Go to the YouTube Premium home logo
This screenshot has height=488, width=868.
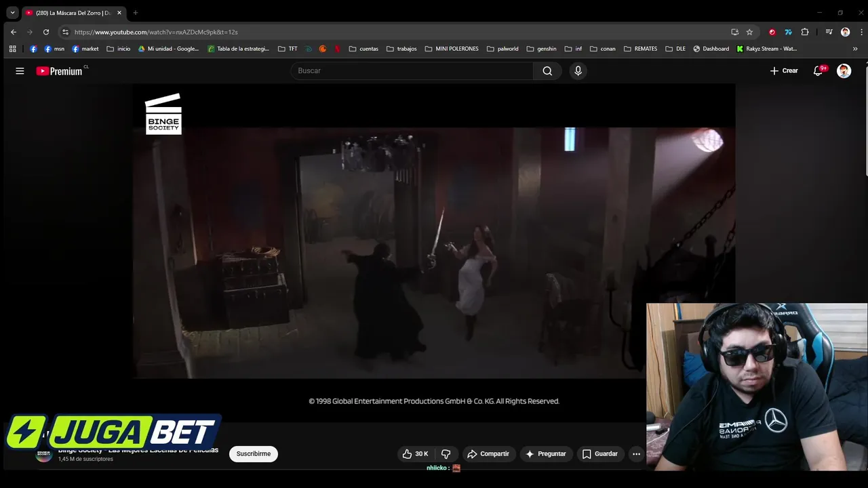coord(60,70)
